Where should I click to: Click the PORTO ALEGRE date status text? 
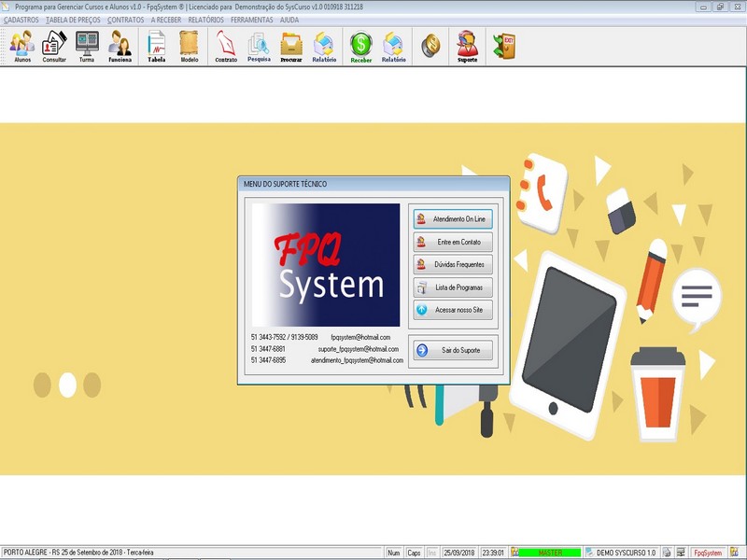coord(78,553)
